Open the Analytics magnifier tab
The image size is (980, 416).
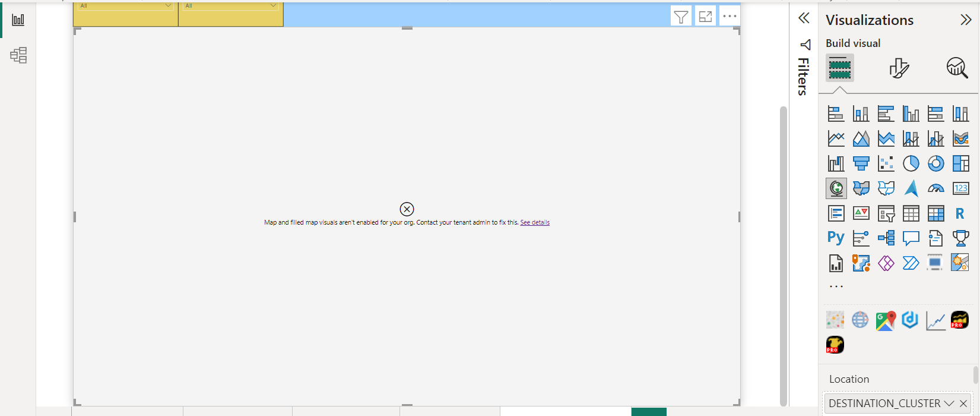click(x=957, y=68)
